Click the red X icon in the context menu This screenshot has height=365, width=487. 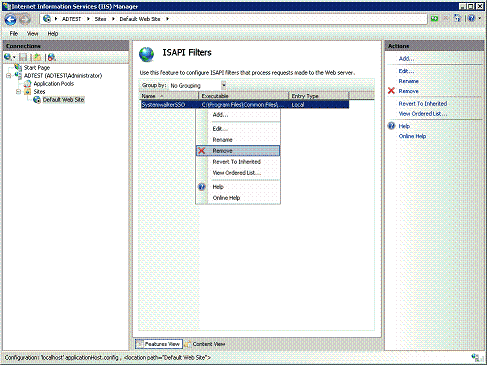coord(202,151)
